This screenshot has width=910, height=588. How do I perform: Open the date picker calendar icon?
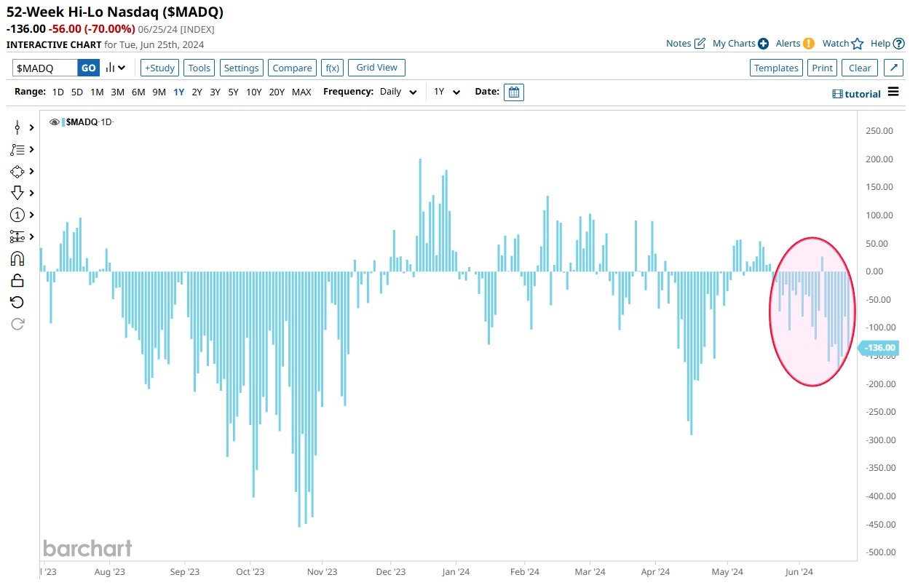tap(513, 92)
